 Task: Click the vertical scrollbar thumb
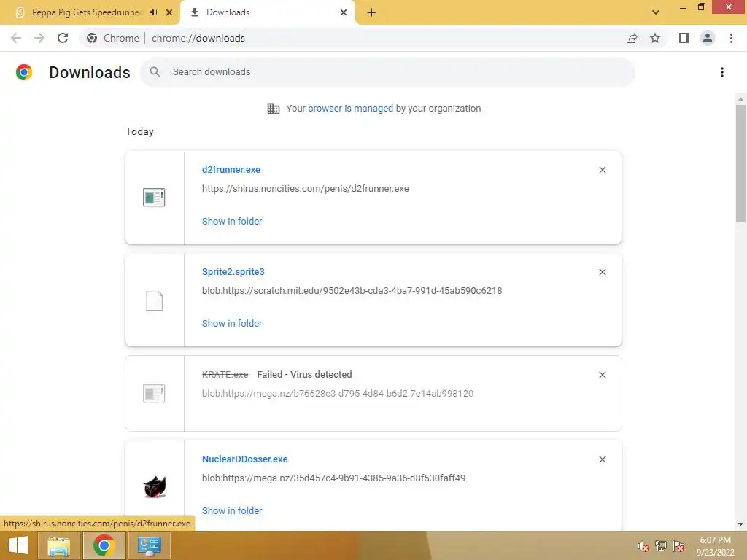point(740,163)
